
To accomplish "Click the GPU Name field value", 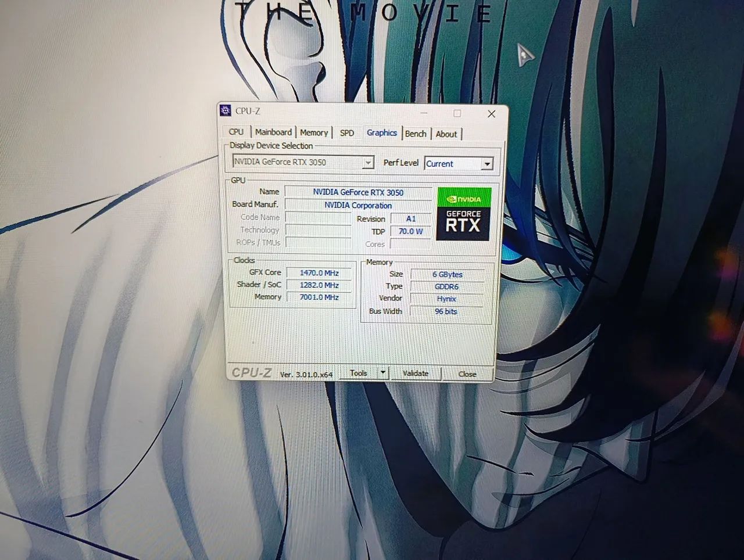I will [x=358, y=192].
